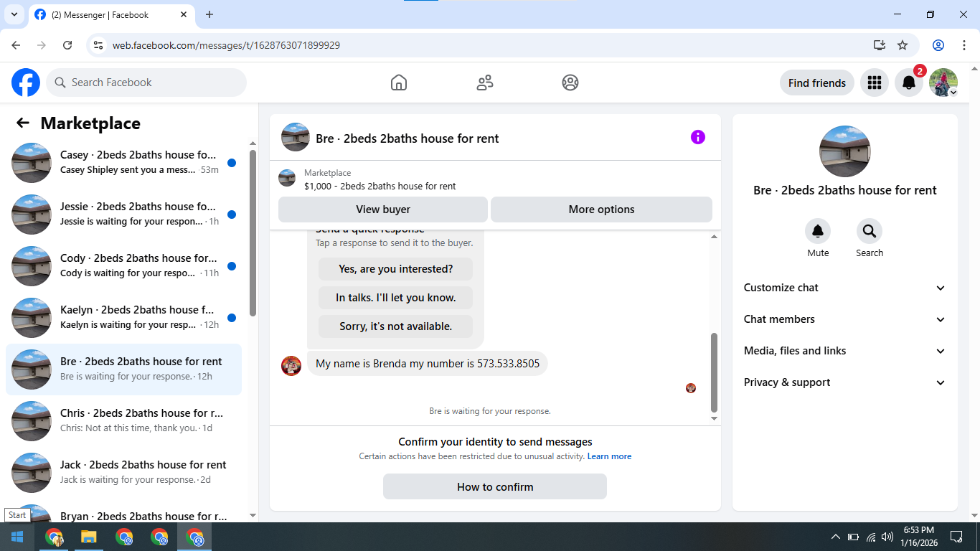The width and height of the screenshot is (980, 551).
Task: Click the small Marketplace listing thumbnail
Action: pos(287,178)
